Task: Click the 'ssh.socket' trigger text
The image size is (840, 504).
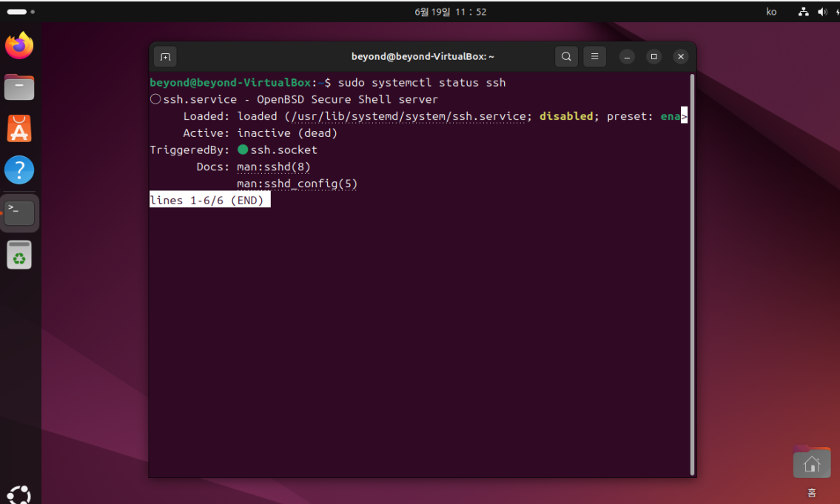Action: click(x=284, y=150)
